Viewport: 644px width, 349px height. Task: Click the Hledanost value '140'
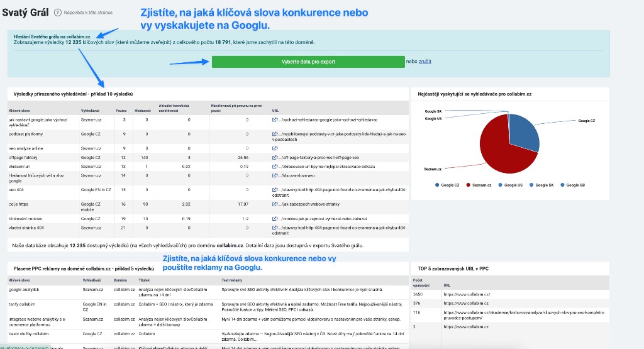(145, 158)
